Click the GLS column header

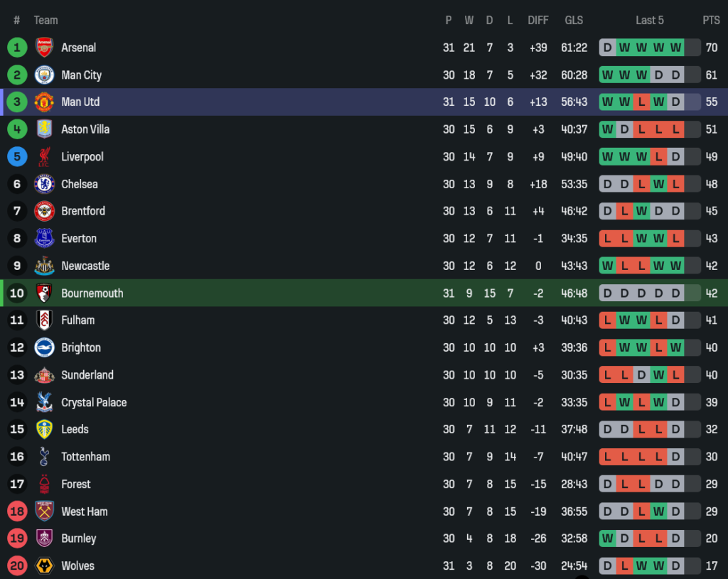coord(574,20)
